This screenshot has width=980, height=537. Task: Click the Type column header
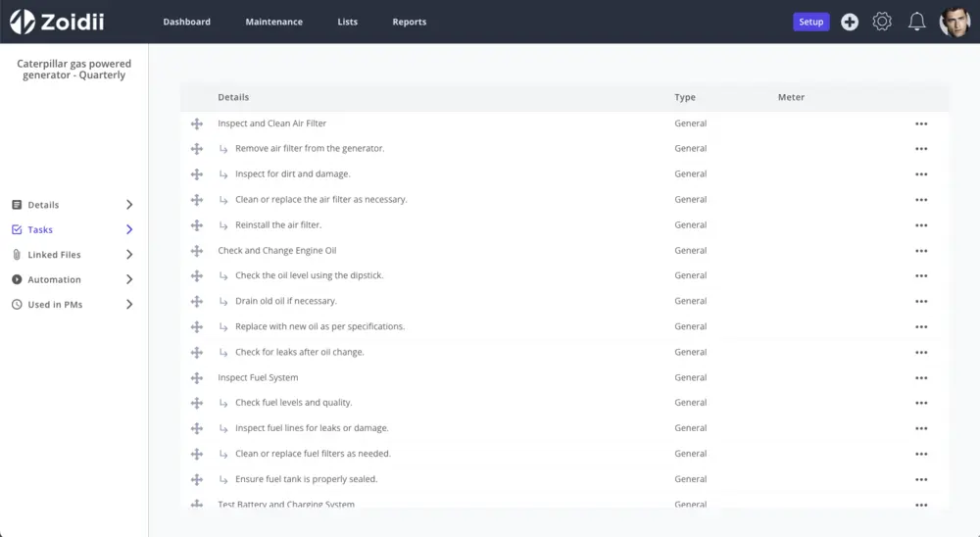(685, 97)
